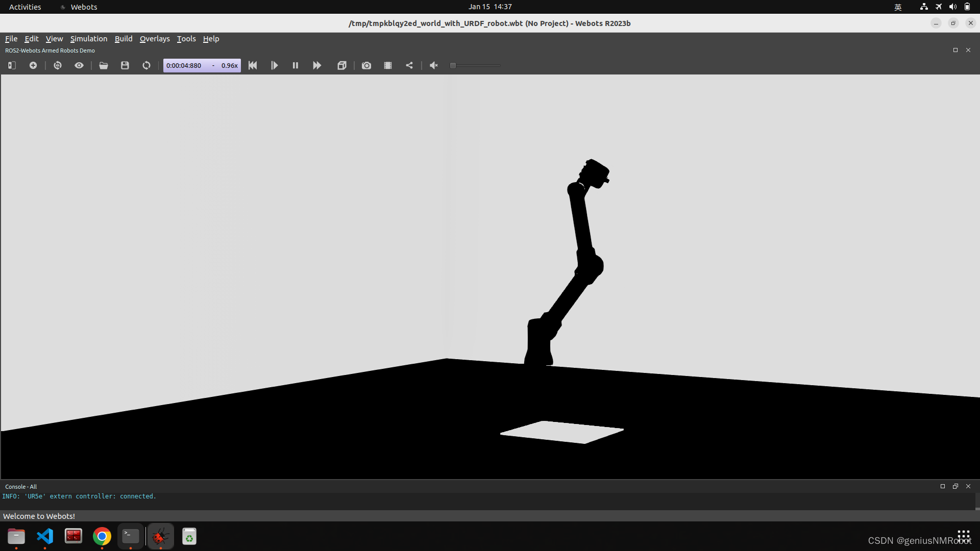The height and width of the screenshot is (551, 980).
Task: Unmute sound with the speaker icon
Action: pos(434,65)
